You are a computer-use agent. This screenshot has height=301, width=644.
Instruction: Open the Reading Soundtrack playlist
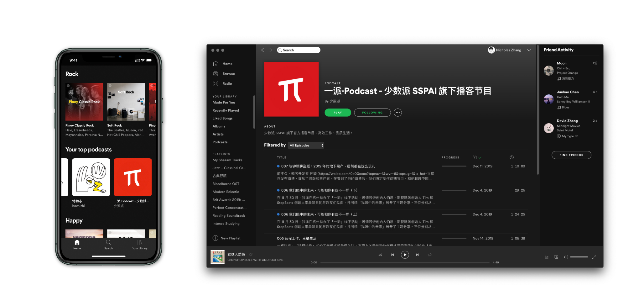click(229, 216)
